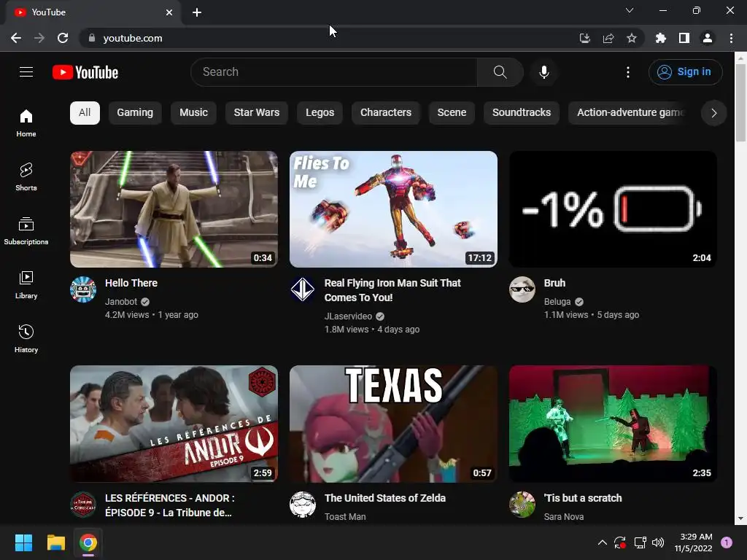The width and height of the screenshot is (747, 560).
Task: Play the TEXAS Zelda thumbnail
Action: point(393,424)
